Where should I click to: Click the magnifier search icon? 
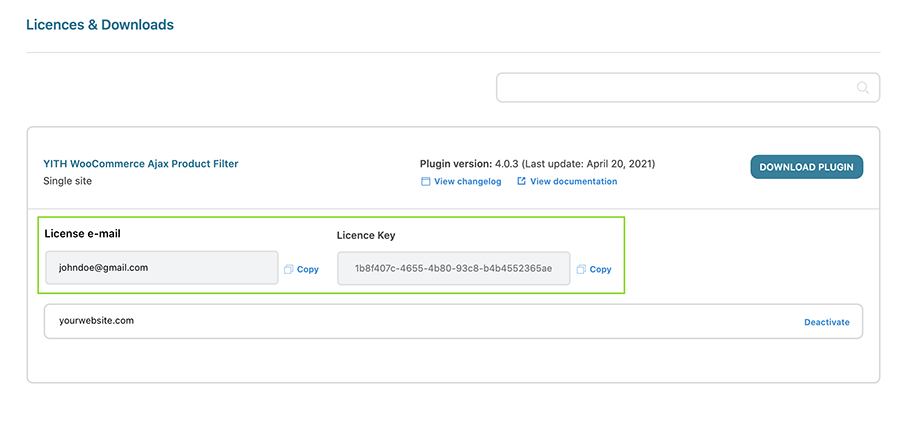tap(862, 88)
